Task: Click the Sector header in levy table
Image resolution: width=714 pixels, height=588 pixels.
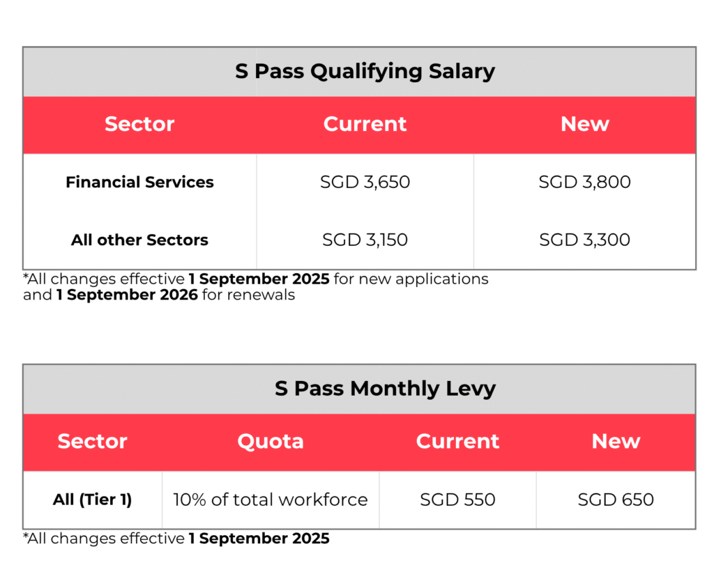Action: tap(93, 441)
